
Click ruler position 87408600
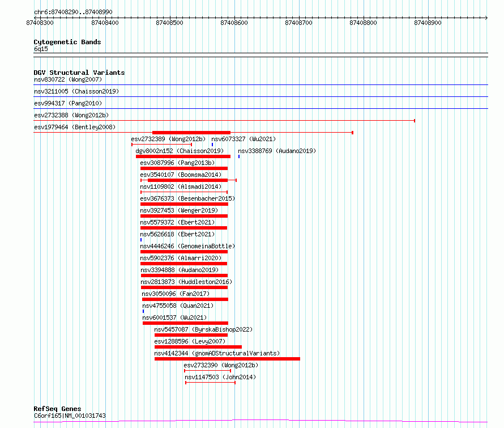234,23
